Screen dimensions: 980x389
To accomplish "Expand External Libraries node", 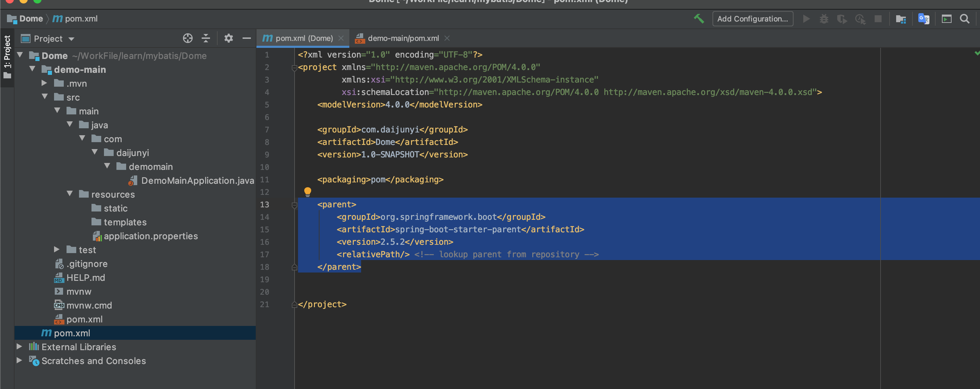I will pos(19,346).
